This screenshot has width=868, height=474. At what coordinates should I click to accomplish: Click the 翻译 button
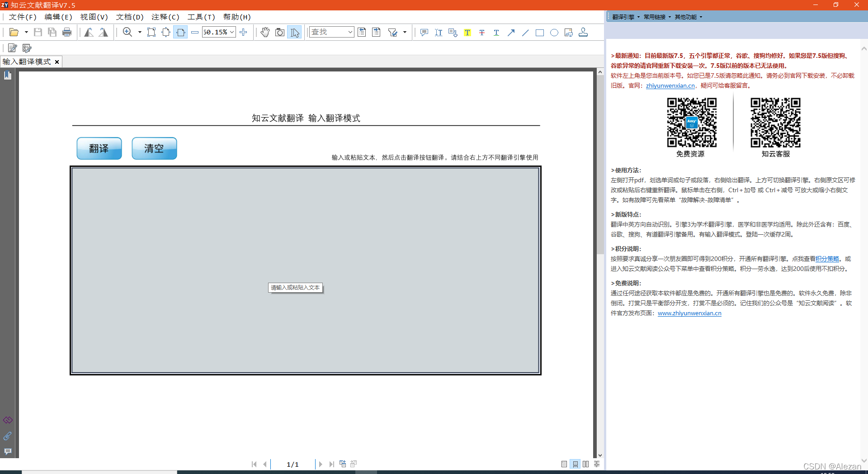[x=99, y=148]
